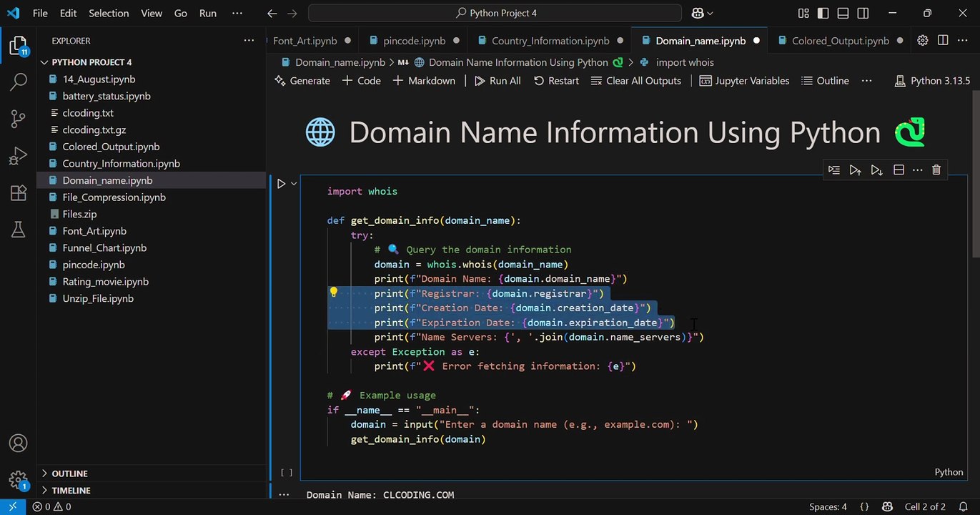The width and height of the screenshot is (980, 515).
Task: Open the cell output more actions ellipsis
Action: pyautogui.click(x=284, y=494)
